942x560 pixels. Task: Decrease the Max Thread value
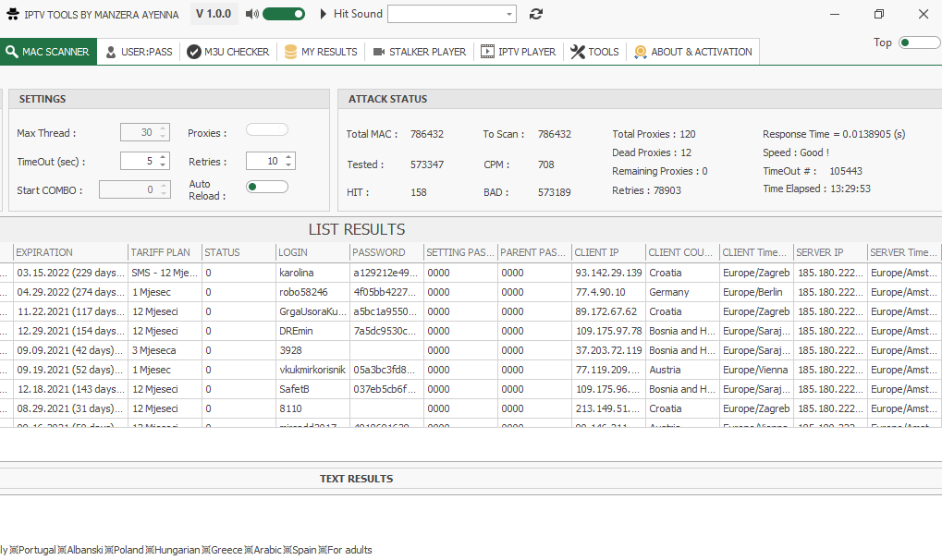pos(163,137)
